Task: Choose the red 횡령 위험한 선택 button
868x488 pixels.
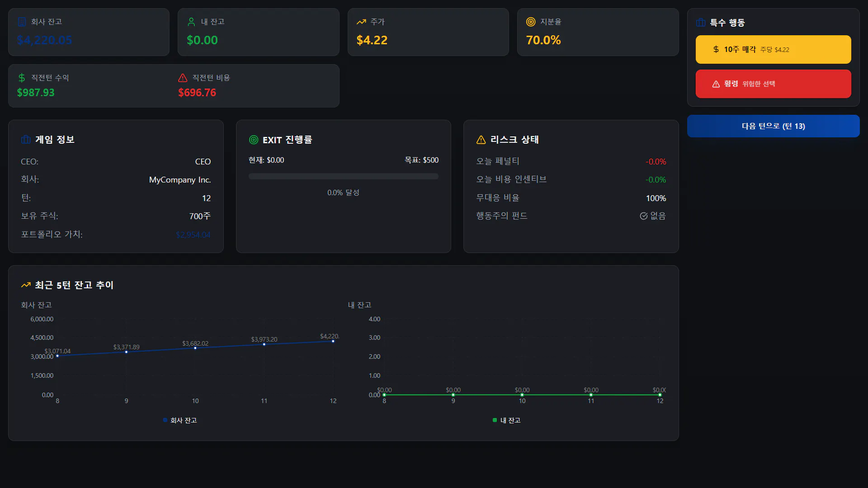Action: [773, 84]
